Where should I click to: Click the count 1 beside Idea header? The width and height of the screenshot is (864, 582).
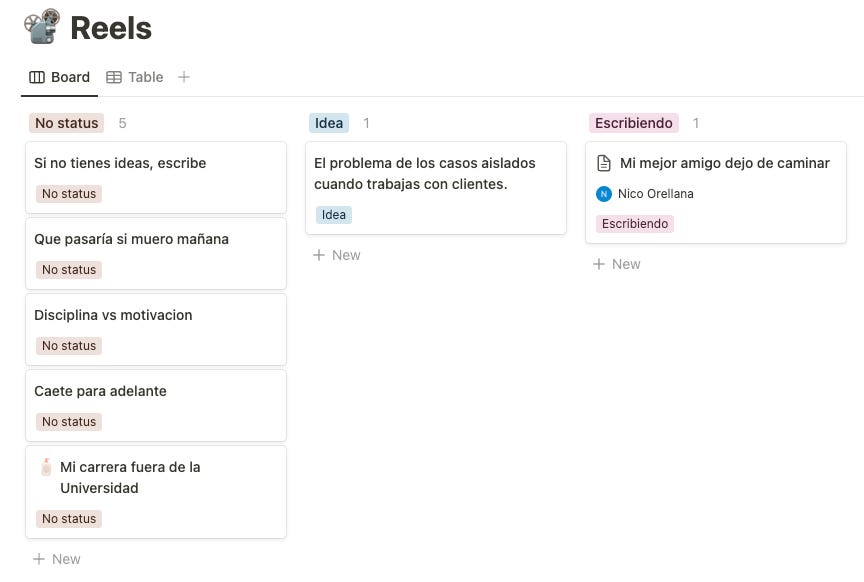366,123
